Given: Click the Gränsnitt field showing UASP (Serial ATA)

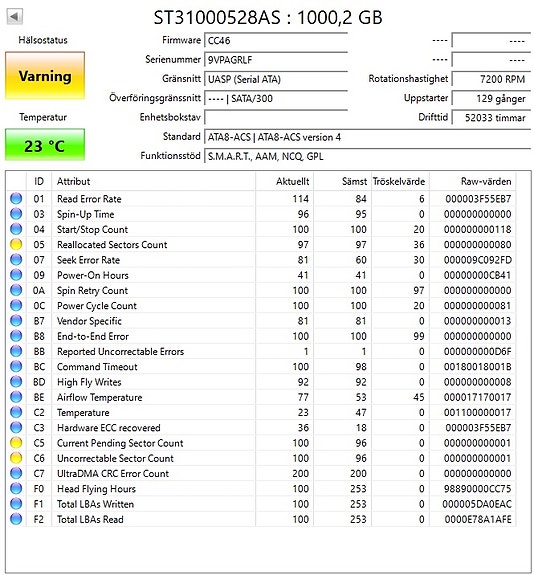Looking at the screenshot, I should [276, 79].
